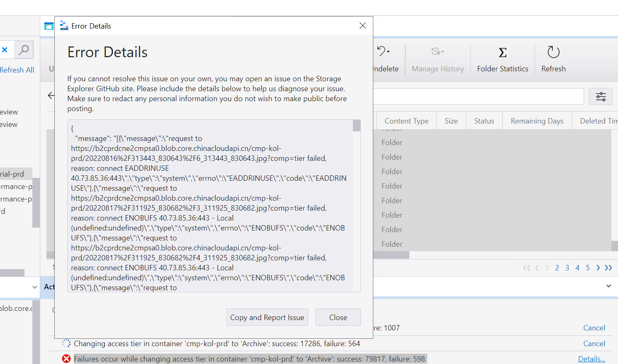Navigate back using the arrow icon
This screenshot has width=618, height=364.
tap(51, 95)
